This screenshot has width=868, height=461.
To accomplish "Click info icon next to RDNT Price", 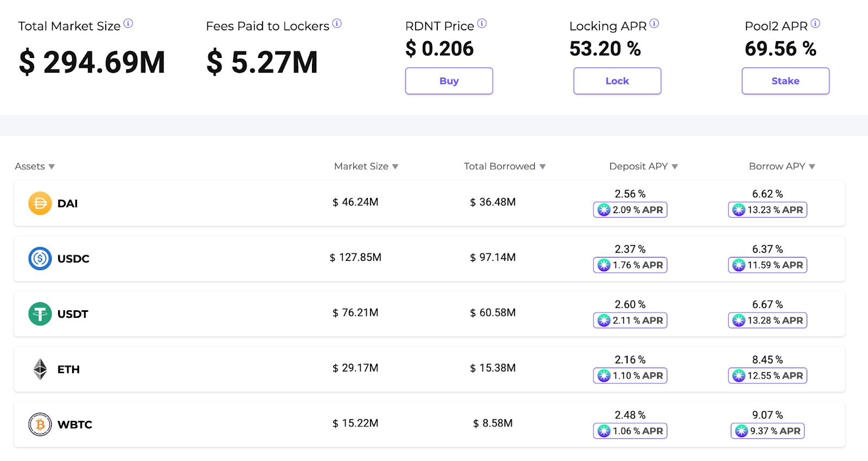I will [x=482, y=23].
